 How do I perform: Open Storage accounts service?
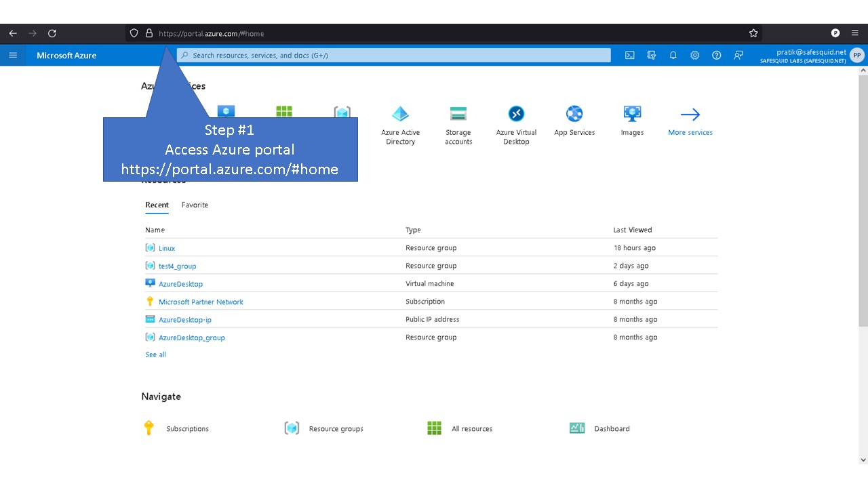click(458, 125)
